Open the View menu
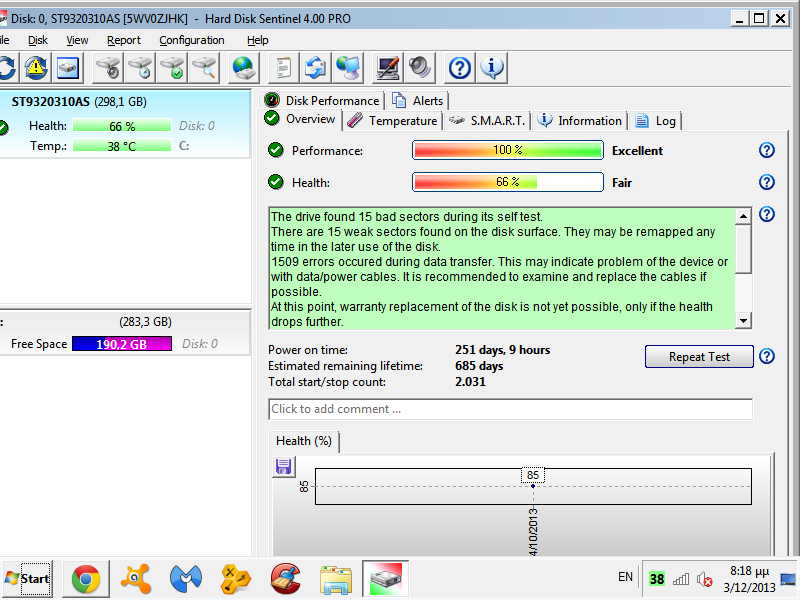 tap(77, 40)
